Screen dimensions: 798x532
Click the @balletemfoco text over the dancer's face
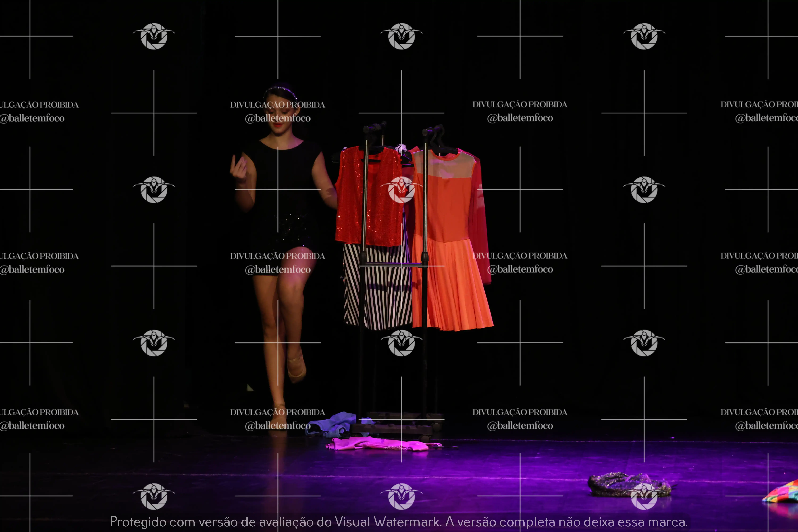pyautogui.click(x=278, y=118)
